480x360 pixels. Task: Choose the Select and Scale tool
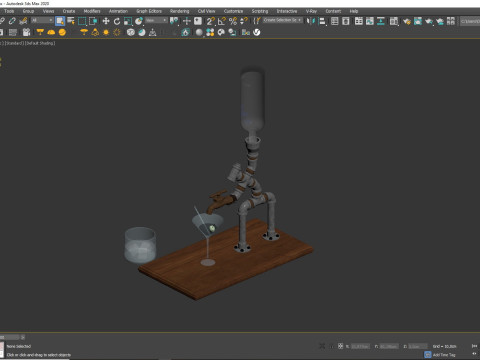tap(128, 21)
